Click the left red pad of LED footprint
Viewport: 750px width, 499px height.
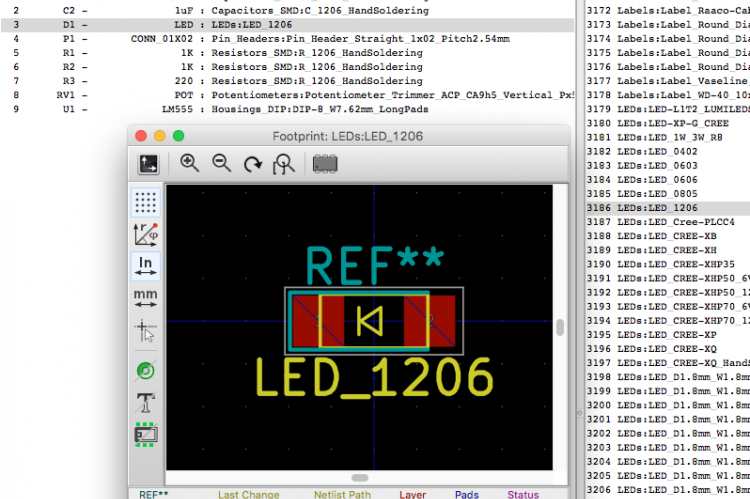(x=318, y=321)
